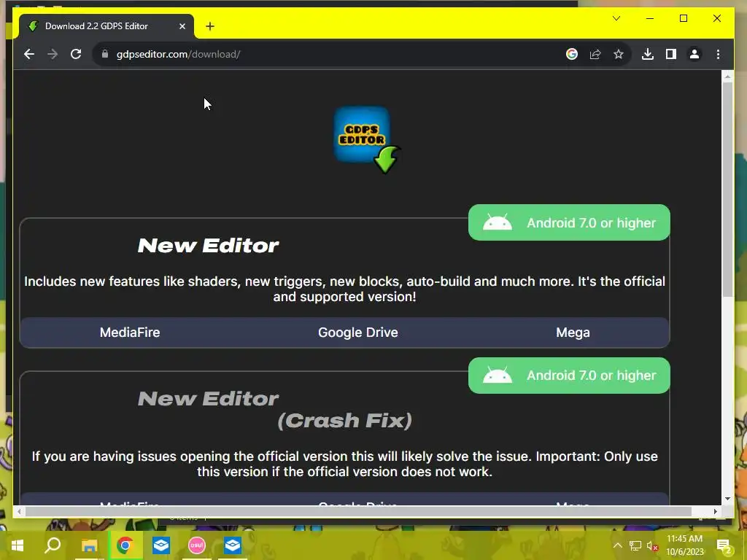This screenshot has height=560, width=747.
Task: Expand the tab search chevron
Action: (x=616, y=18)
